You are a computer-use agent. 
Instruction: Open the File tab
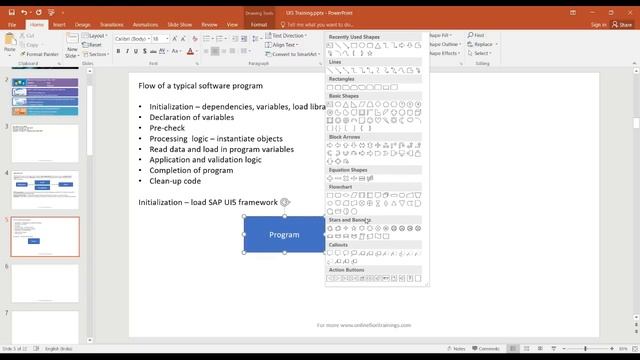click(12, 25)
